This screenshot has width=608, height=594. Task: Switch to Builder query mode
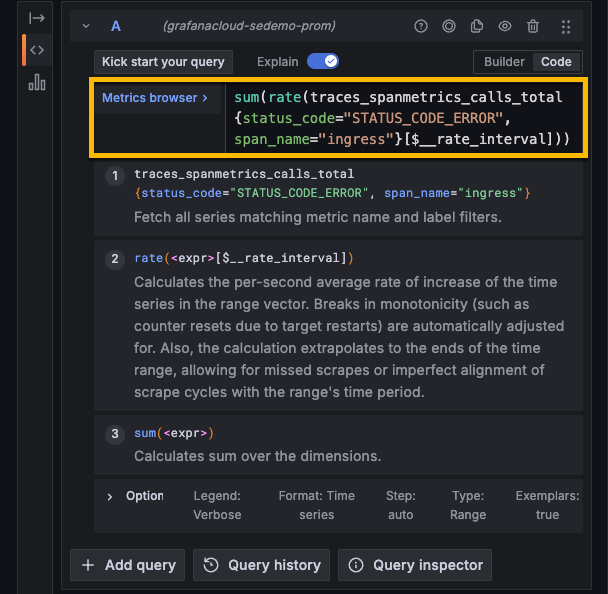click(504, 61)
